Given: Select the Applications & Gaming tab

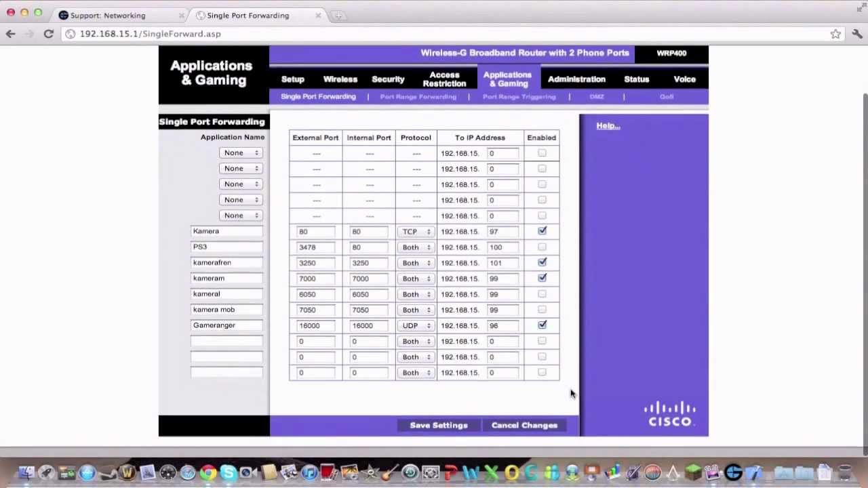Looking at the screenshot, I should pyautogui.click(x=508, y=79).
